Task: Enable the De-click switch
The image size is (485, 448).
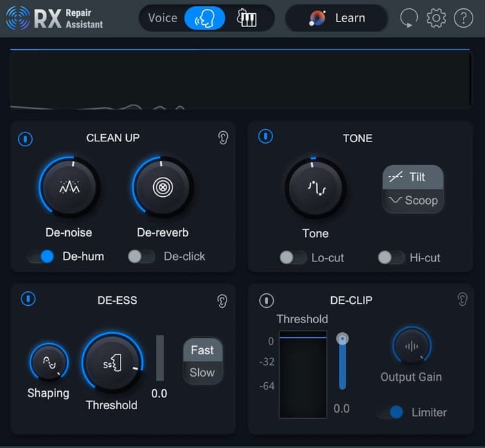Action: pyautogui.click(x=141, y=257)
